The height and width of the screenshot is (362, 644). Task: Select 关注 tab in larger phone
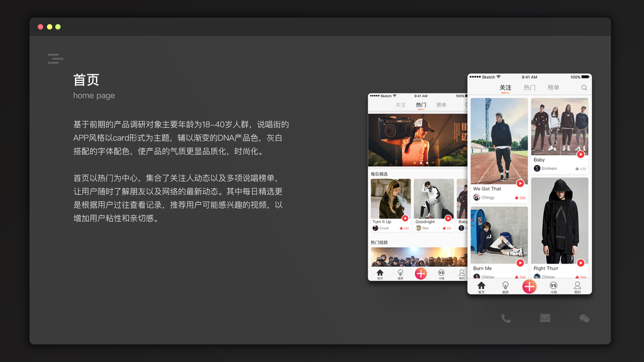coord(505,87)
